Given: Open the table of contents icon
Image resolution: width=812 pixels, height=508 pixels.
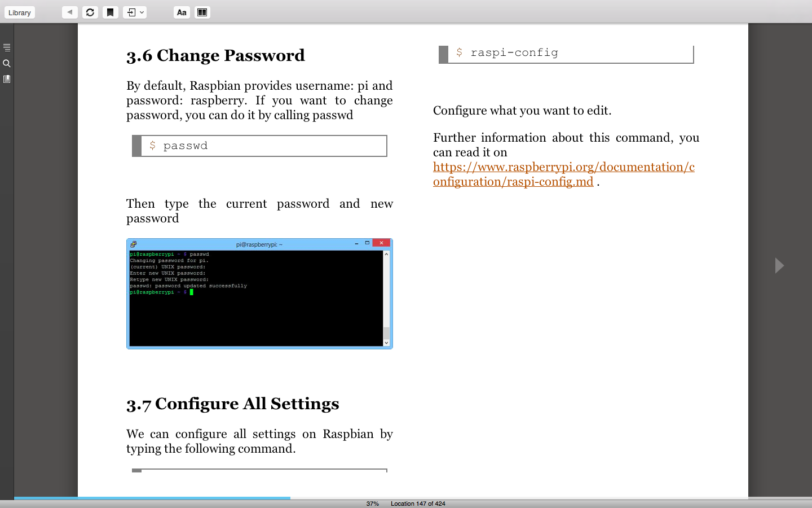Looking at the screenshot, I should pyautogui.click(x=7, y=47).
